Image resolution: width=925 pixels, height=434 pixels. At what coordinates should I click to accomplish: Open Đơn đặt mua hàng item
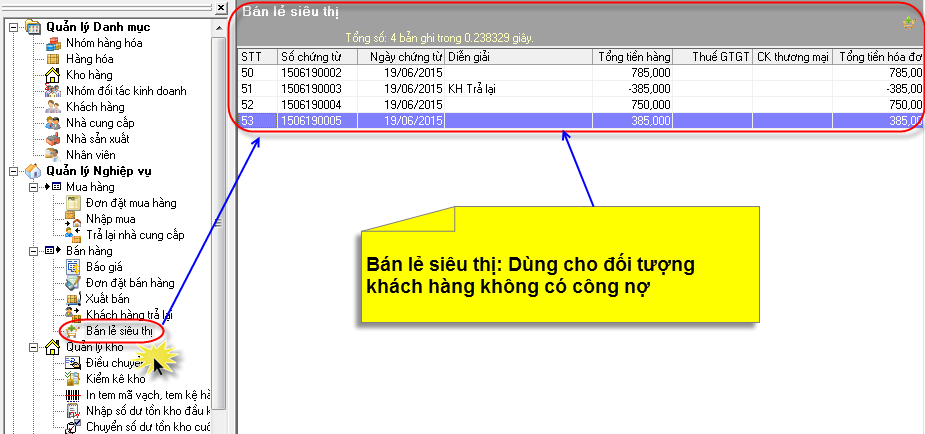(x=130, y=203)
